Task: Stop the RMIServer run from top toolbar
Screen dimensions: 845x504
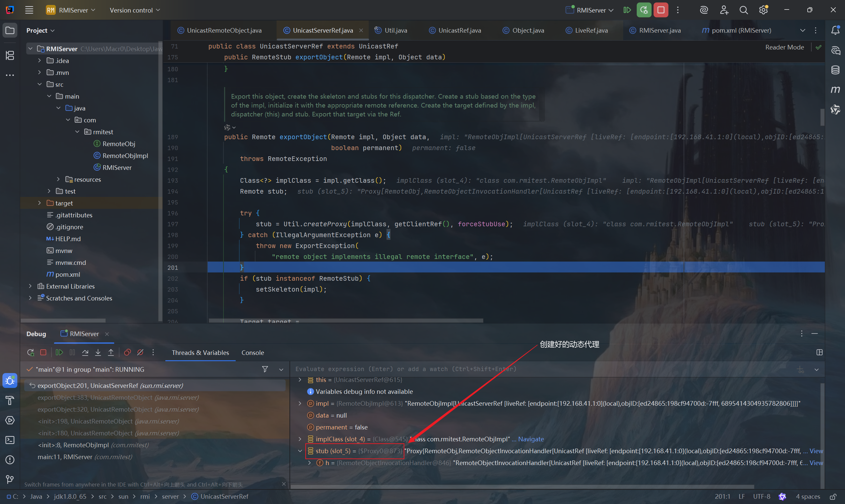Action: (661, 10)
